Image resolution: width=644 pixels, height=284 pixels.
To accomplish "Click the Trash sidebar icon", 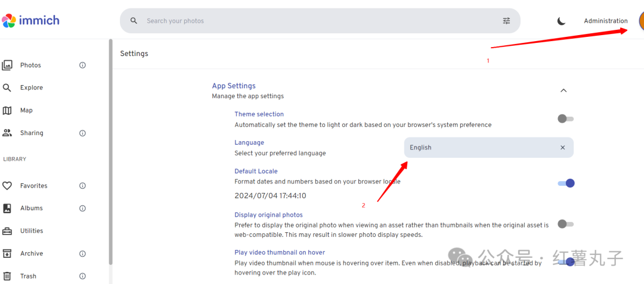I will [x=7, y=276].
